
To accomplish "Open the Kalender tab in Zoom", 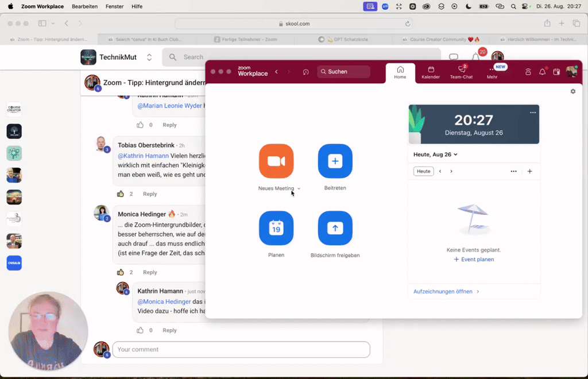I will point(431,72).
